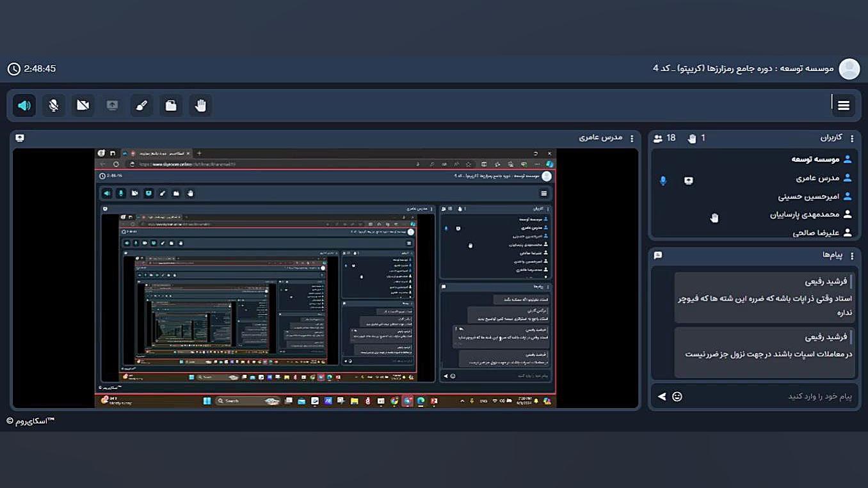This screenshot has height=488, width=868.
Task: Open the Messages panel options menu
Action: point(852,255)
